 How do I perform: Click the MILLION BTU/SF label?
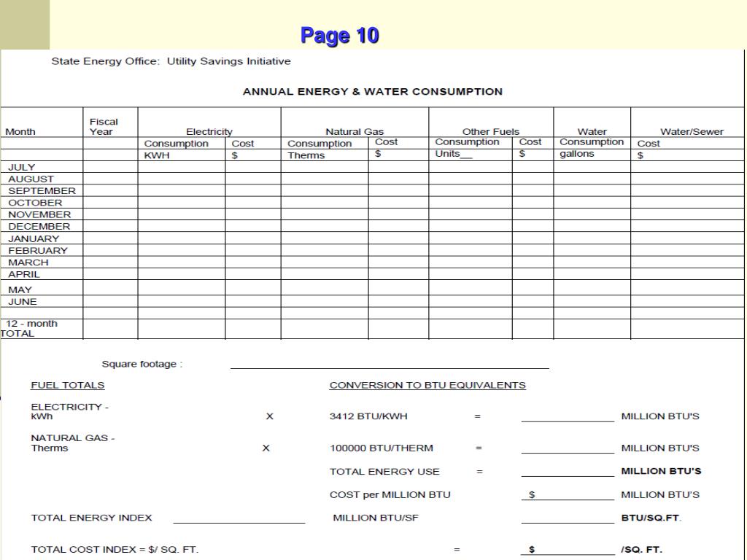click(376, 518)
